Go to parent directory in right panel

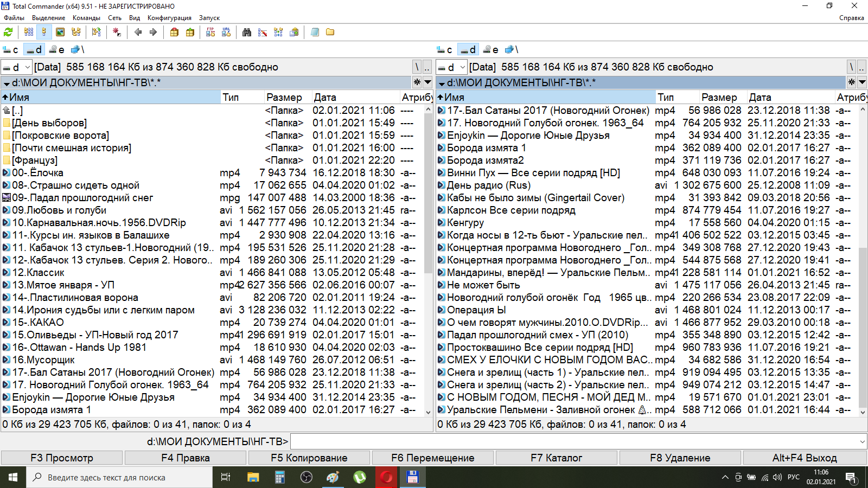point(862,67)
